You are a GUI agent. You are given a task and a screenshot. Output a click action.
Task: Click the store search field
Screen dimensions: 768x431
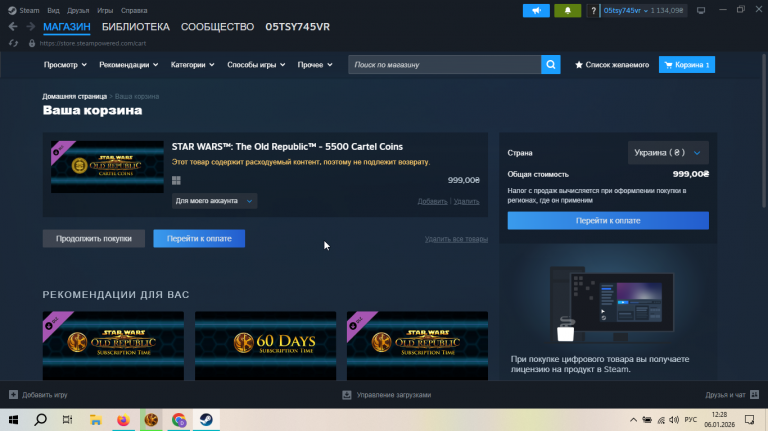point(444,65)
